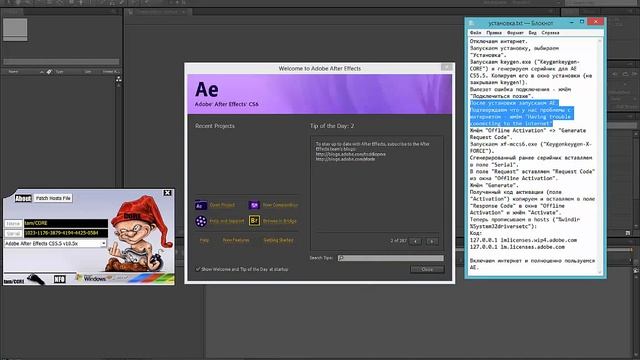Click the Browse in Bridge Br icon
This screenshot has width=640, height=360.
pos(254,221)
